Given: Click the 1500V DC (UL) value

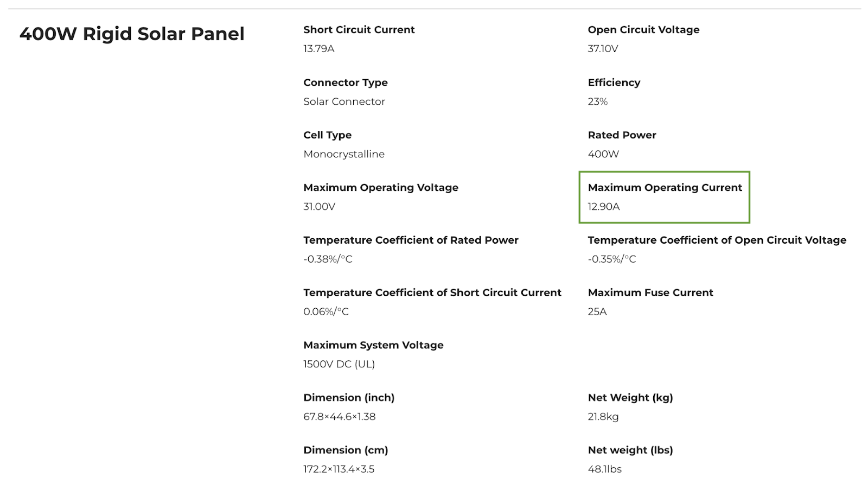Looking at the screenshot, I should pyautogui.click(x=339, y=364).
